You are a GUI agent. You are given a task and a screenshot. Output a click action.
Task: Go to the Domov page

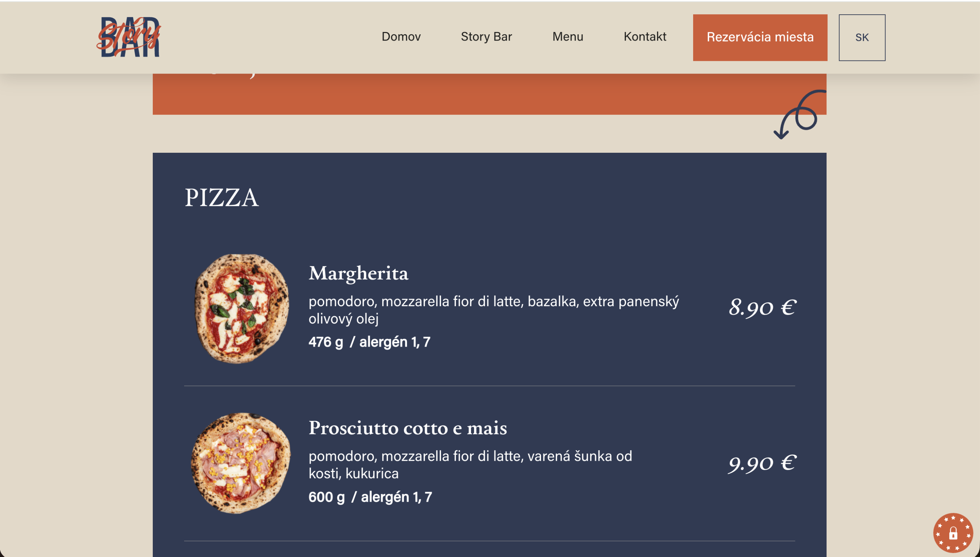click(x=401, y=37)
